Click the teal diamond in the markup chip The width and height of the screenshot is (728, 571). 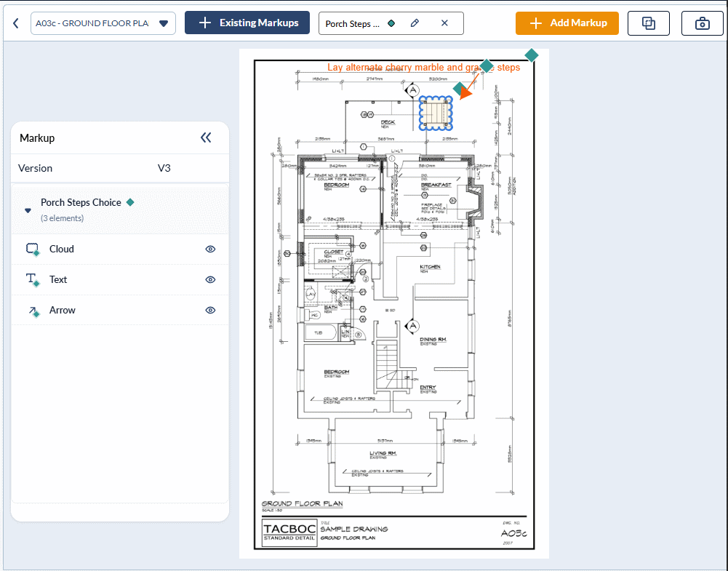391,23
